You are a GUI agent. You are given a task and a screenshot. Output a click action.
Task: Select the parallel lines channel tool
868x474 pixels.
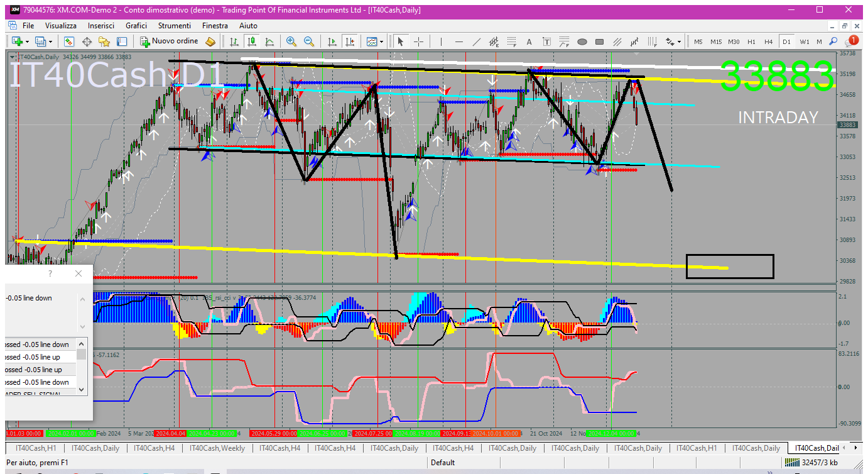(x=617, y=41)
